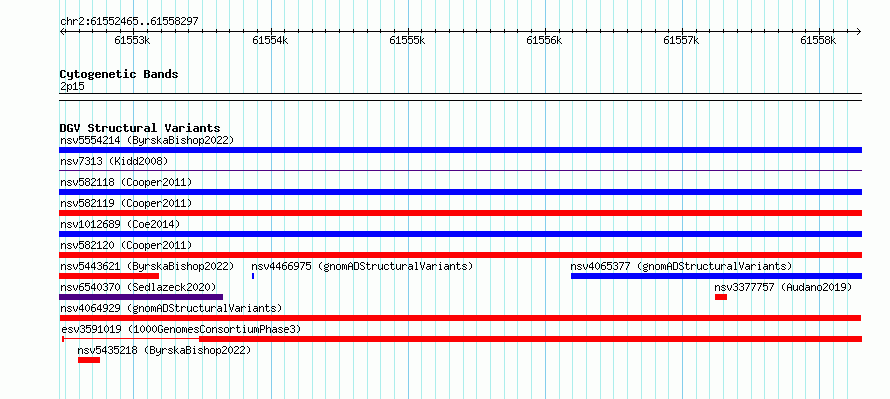
Task: Click the ruler's left arrowhead
Action: point(62,32)
